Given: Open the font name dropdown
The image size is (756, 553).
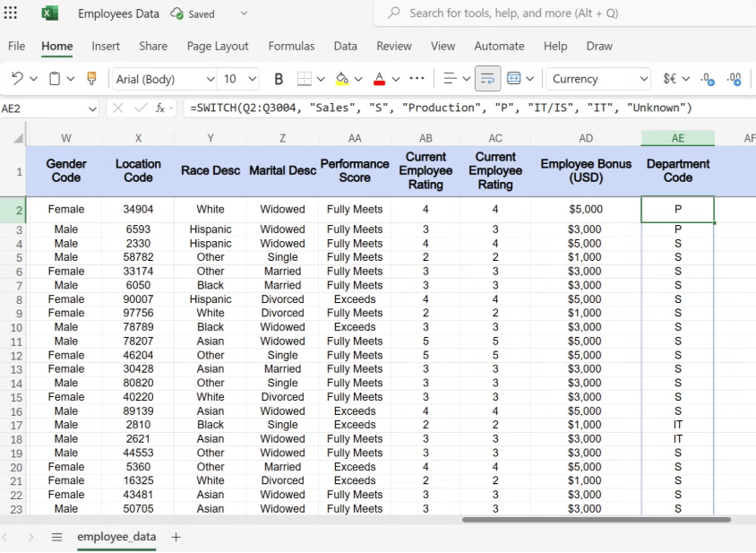Looking at the screenshot, I should tap(210, 79).
